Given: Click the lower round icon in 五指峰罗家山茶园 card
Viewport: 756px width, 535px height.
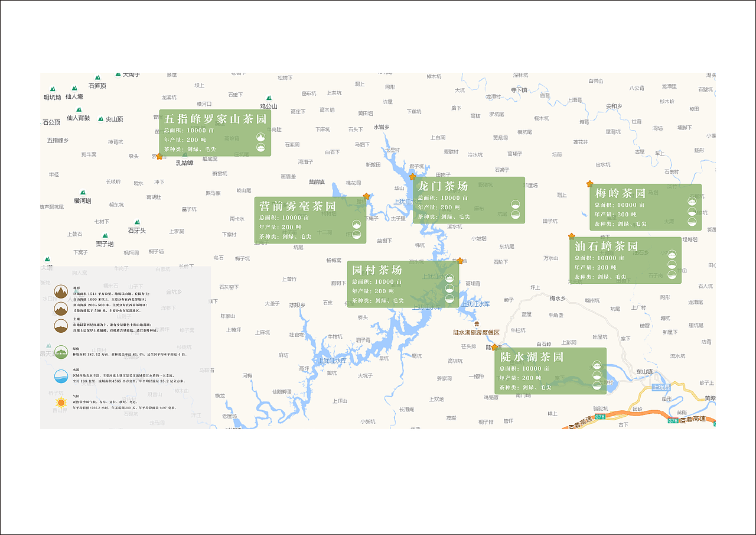Looking at the screenshot, I should (261, 147).
